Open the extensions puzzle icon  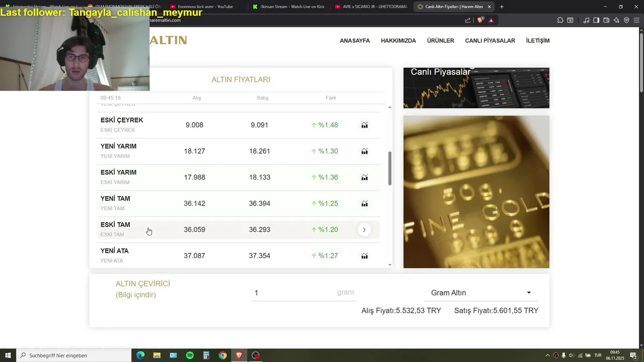pos(560,20)
